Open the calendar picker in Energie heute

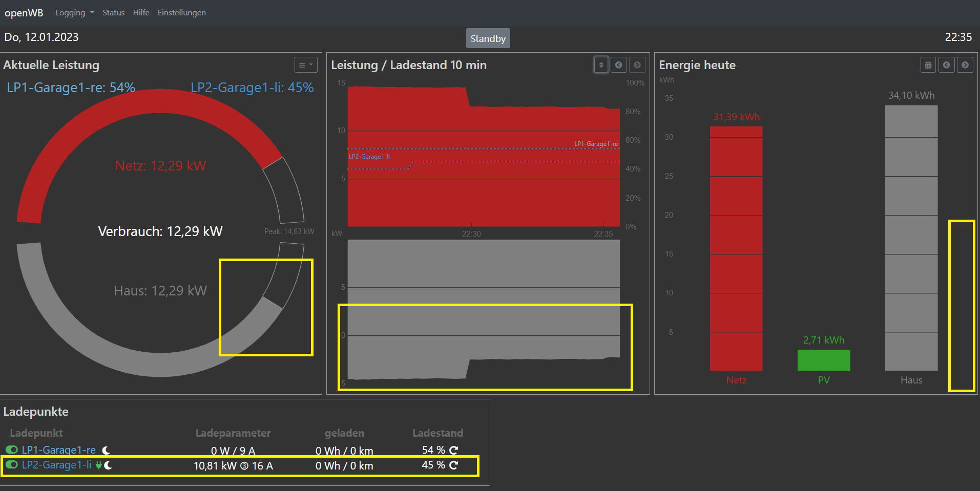pyautogui.click(x=928, y=65)
